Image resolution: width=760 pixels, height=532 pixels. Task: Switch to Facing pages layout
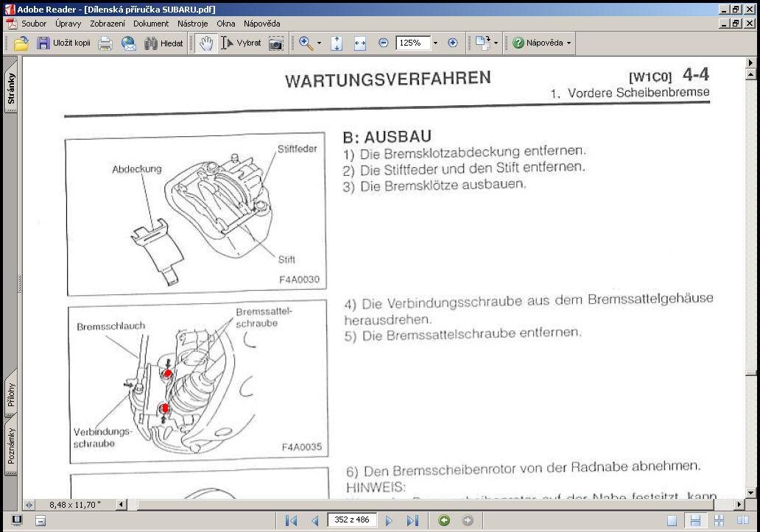(742, 521)
